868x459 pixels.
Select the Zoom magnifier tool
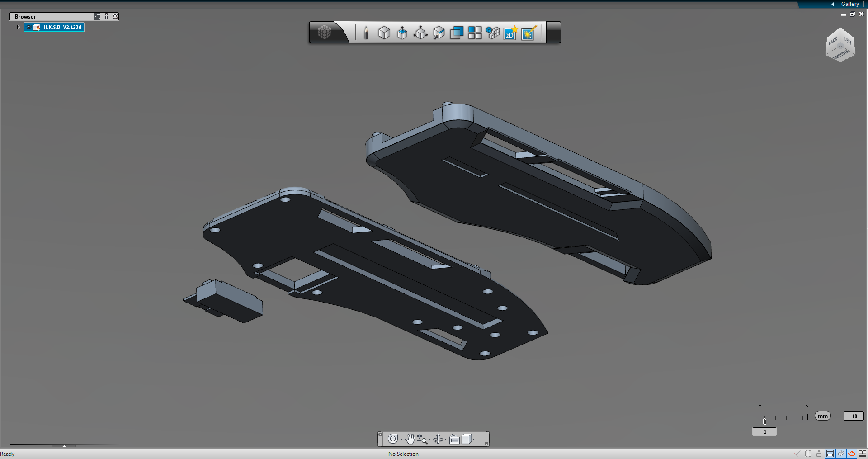pyautogui.click(x=421, y=439)
